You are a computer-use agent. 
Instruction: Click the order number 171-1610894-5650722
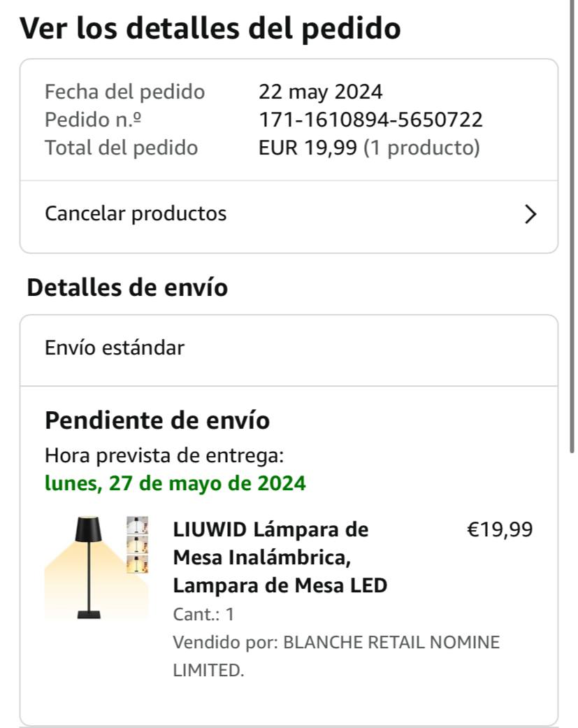point(370,120)
